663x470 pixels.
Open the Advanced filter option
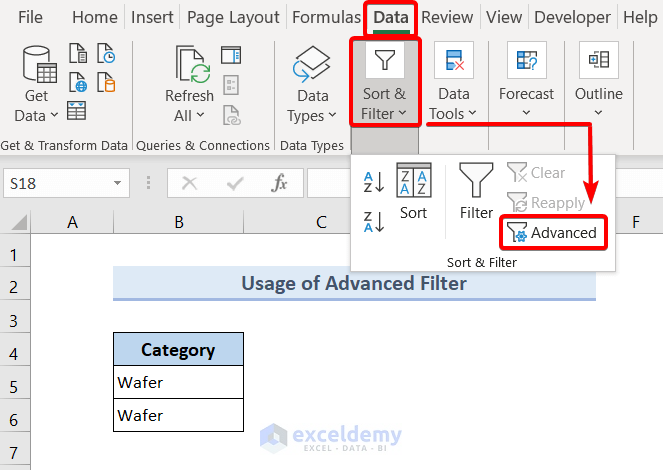[553, 233]
